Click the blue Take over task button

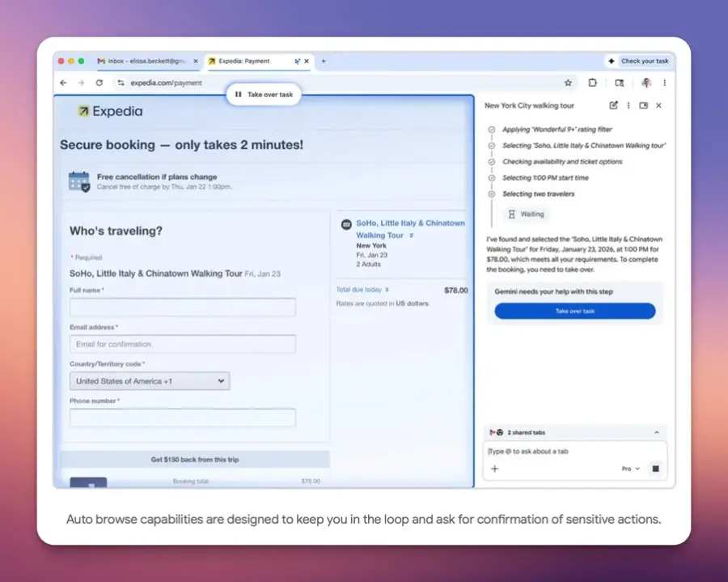click(x=575, y=311)
